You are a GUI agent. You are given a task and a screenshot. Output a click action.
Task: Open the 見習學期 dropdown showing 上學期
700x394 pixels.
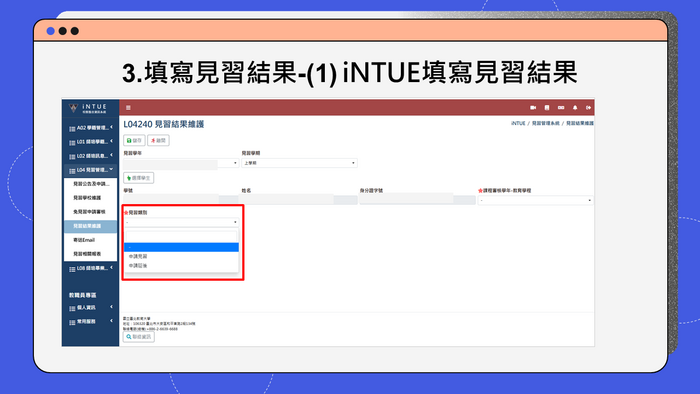coord(299,163)
